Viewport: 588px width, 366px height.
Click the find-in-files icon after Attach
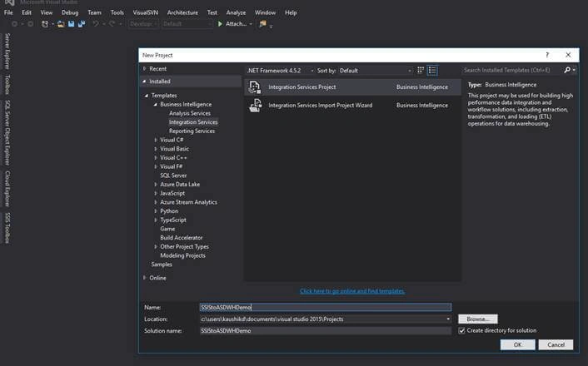point(263,24)
